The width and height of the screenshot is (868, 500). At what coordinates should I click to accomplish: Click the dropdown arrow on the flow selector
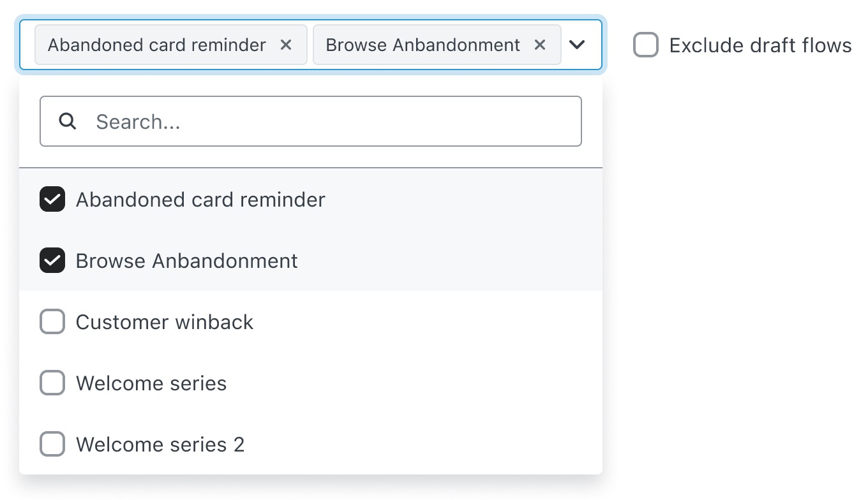pos(578,45)
